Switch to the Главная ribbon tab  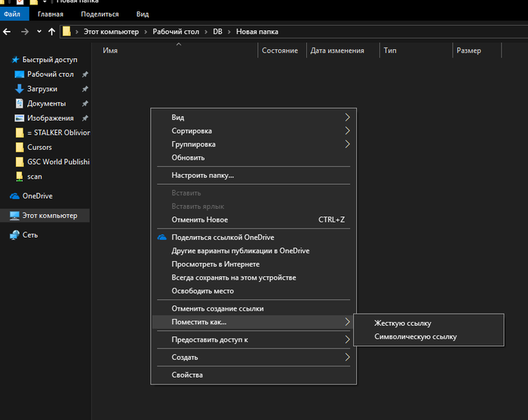(51, 14)
